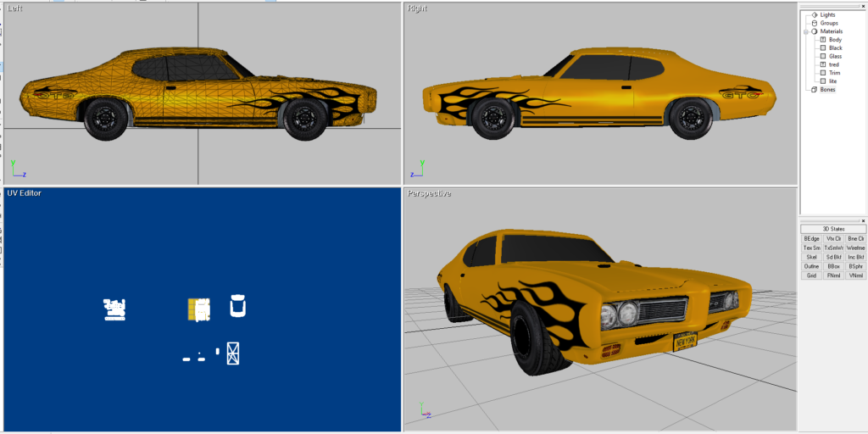Close the scene tree panel
This screenshot has width=868, height=434.
[863, 6]
